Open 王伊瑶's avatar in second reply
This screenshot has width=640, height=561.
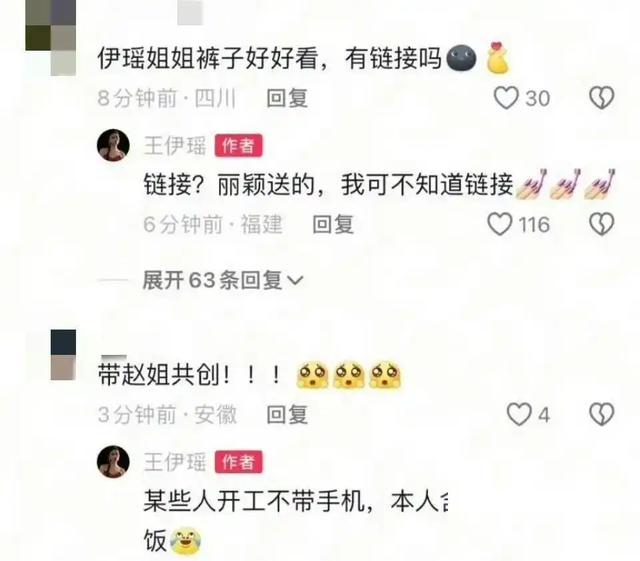point(113,462)
